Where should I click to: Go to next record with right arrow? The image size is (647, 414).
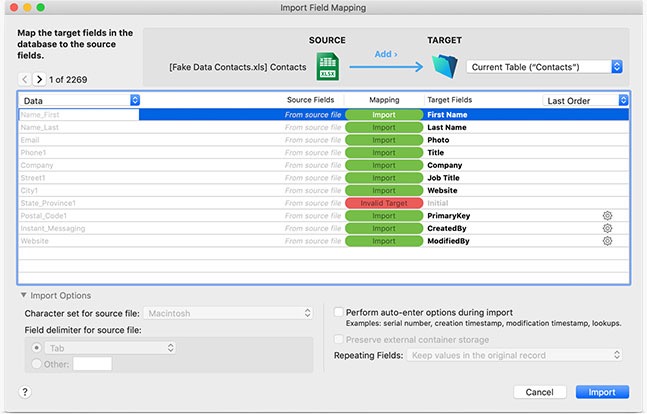pyautogui.click(x=39, y=79)
